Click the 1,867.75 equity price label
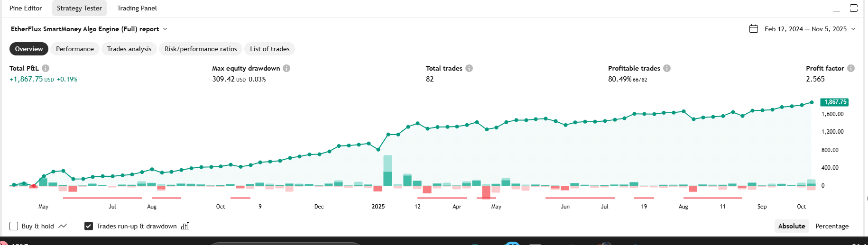The height and width of the screenshot is (245, 868). pyautogui.click(x=835, y=102)
